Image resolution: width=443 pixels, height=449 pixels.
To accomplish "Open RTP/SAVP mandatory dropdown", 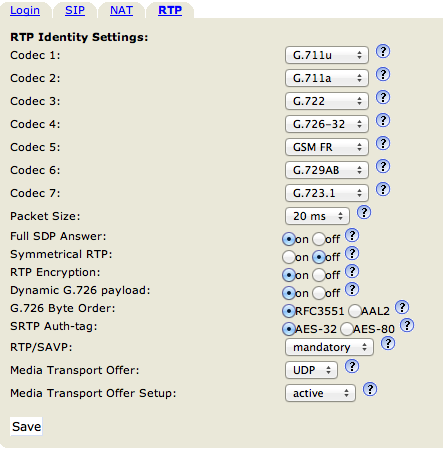I will pyautogui.click(x=329, y=347).
